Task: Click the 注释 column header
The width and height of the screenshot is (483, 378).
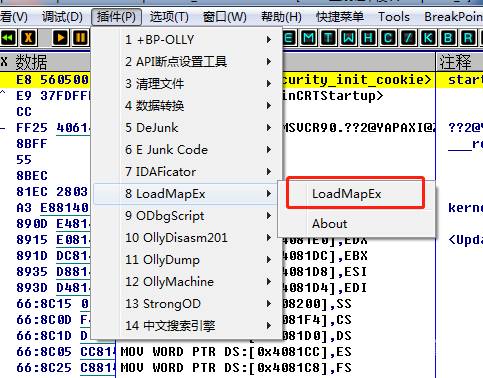Action: 455,62
